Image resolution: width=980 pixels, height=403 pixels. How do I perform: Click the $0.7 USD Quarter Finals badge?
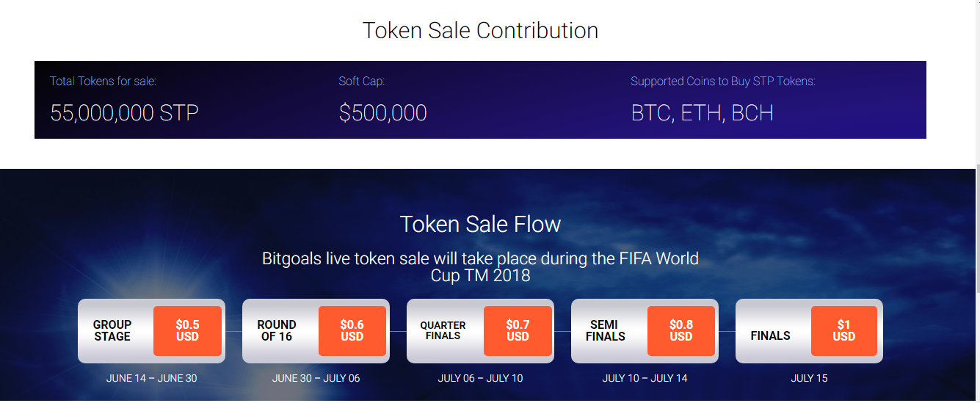coord(518,331)
